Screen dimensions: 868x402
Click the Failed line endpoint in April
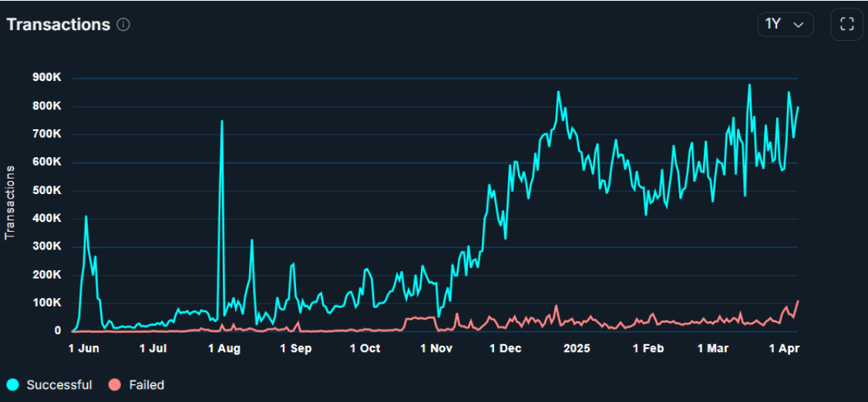click(798, 301)
